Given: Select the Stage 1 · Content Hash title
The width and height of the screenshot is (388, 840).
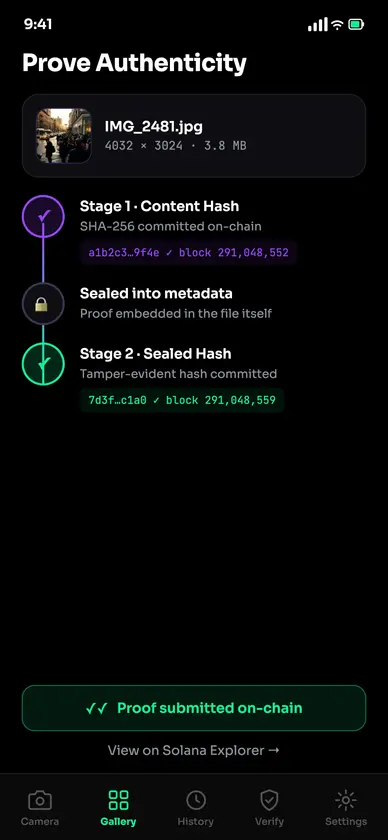Looking at the screenshot, I should [x=159, y=206].
